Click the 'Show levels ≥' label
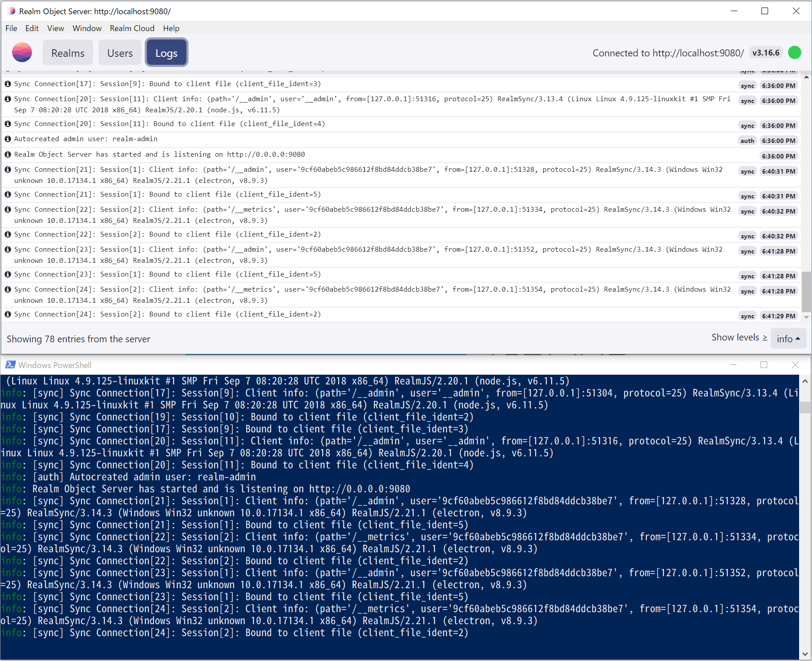Image resolution: width=812 pixels, height=661 pixels. pos(739,337)
